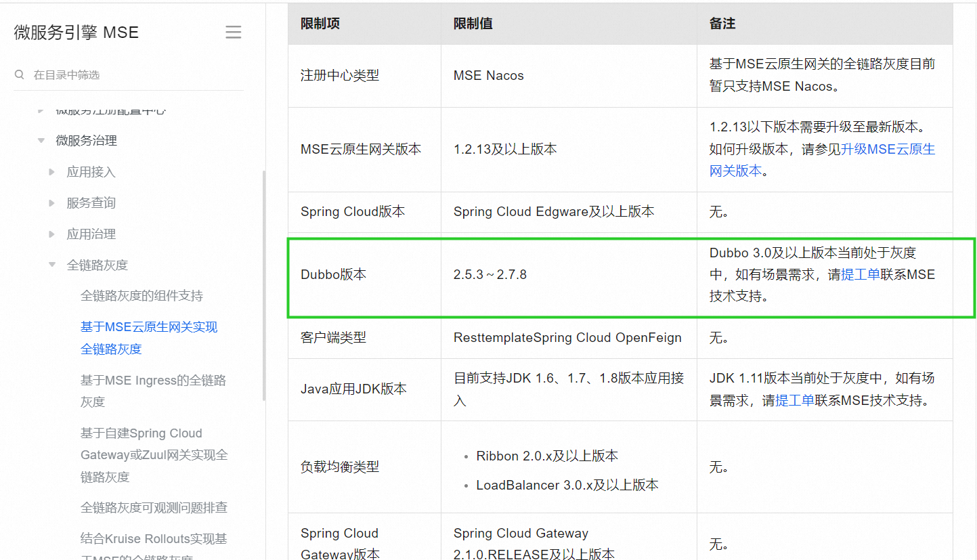Open 全链路灰度可观测问题排查 page
Image resolution: width=977 pixels, height=560 pixels.
154,508
